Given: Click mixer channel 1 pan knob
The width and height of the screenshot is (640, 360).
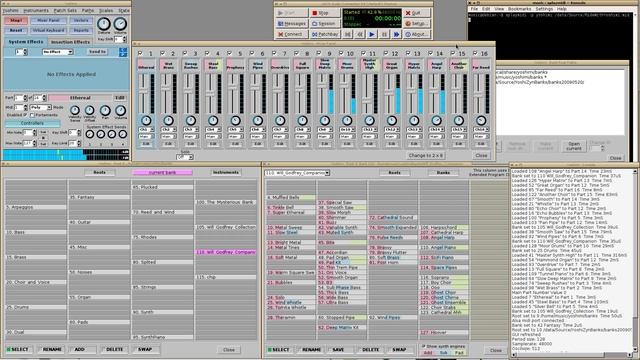Looking at the screenshot, I should (146, 120).
